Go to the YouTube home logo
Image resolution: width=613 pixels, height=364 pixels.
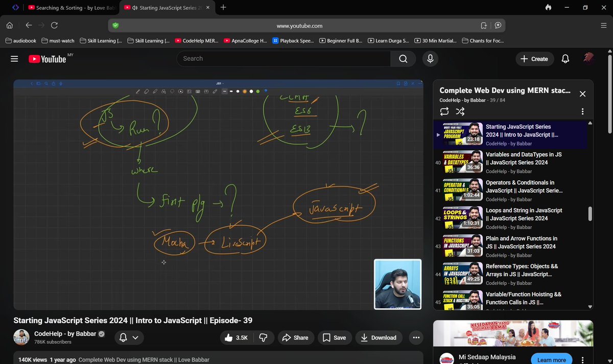pos(48,59)
